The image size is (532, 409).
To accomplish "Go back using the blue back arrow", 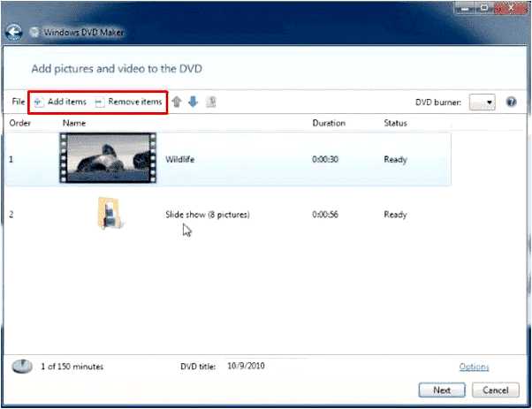I will pos(13,33).
